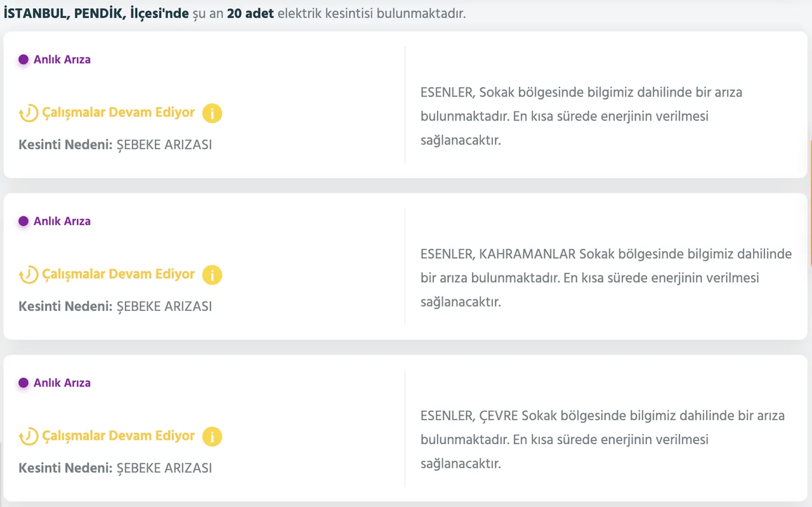Viewport: 812px width, 507px height.
Task: Click the info icon on the ÇEVRE Sokak card
Action: 212,436
